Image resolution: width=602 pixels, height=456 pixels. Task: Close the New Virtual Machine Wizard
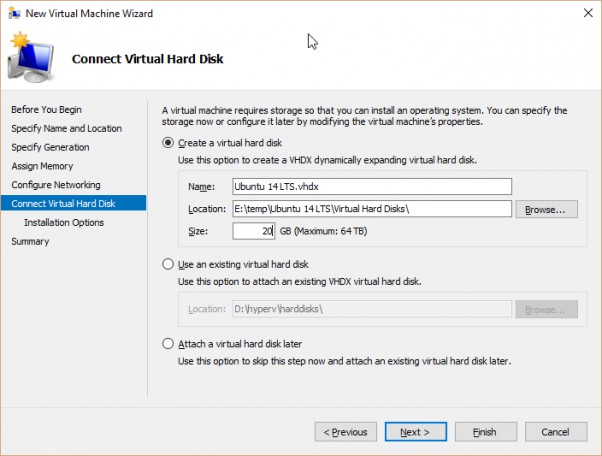[588, 13]
